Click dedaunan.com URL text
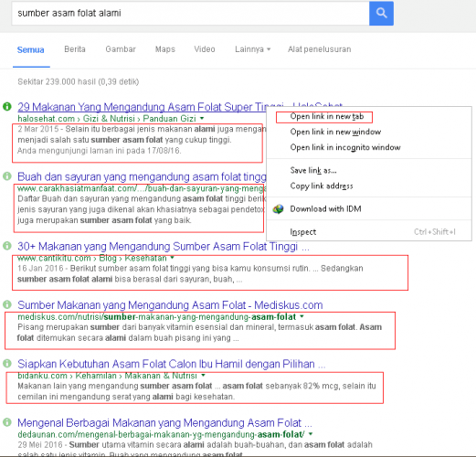Screen dimensions: 476x457 161,434
